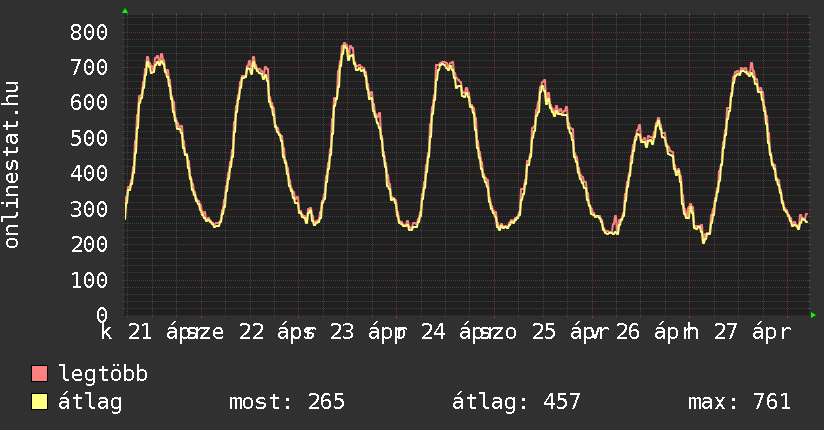
Task: Click the 'most: 265' current value
Action: (x=287, y=402)
